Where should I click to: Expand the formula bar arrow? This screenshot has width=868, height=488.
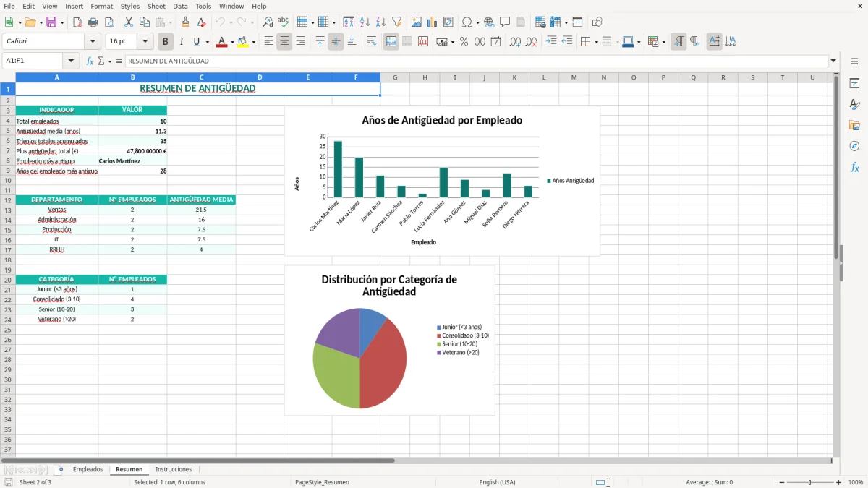coord(833,61)
